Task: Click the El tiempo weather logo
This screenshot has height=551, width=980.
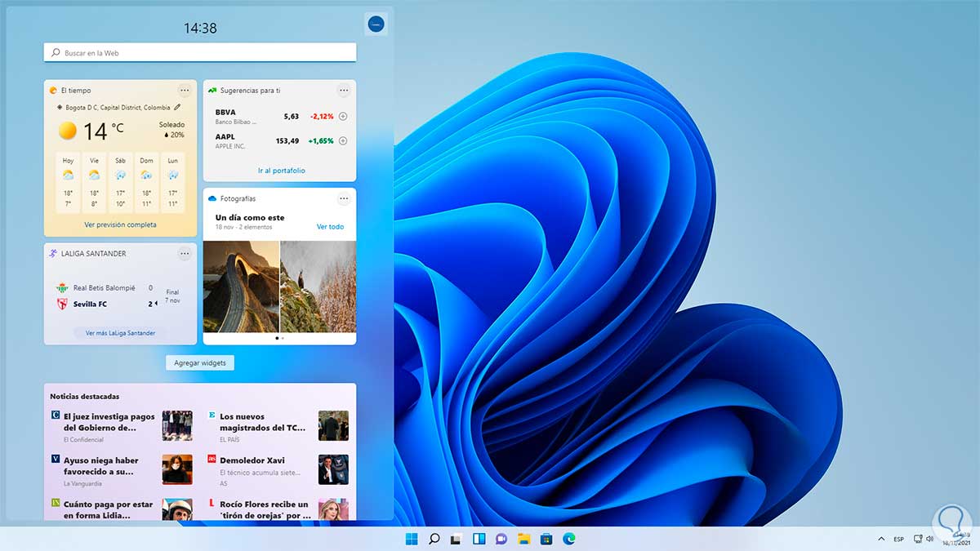Action: (x=53, y=91)
